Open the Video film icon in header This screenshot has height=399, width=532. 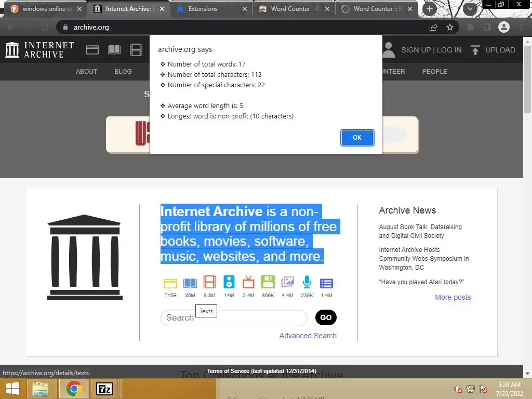pos(136,50)
